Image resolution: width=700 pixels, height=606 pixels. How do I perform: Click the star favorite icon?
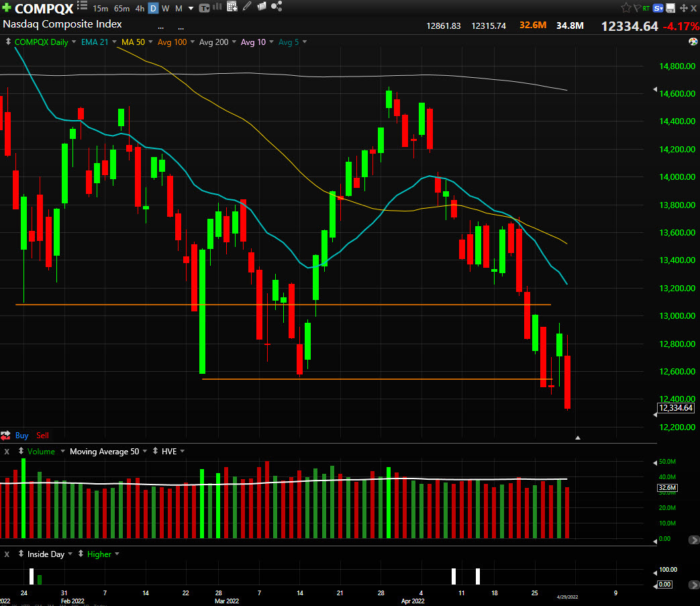(626, 8)
